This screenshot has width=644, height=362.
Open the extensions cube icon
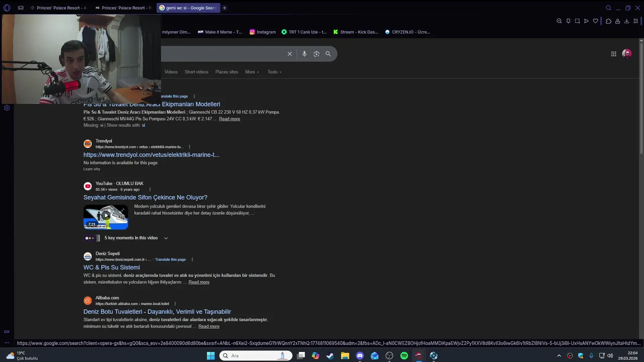point(608,21)
